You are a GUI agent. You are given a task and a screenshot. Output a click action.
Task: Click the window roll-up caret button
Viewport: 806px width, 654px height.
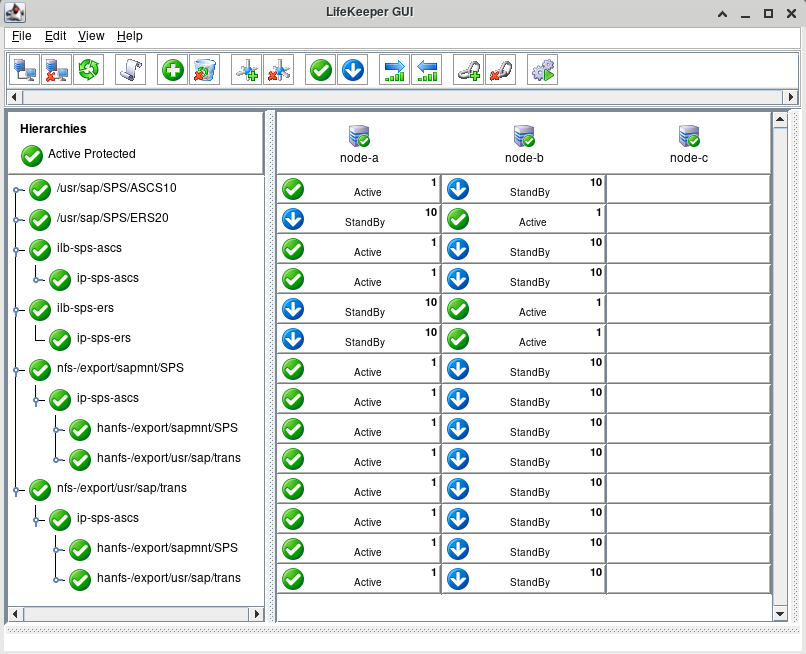coord(722,14)
